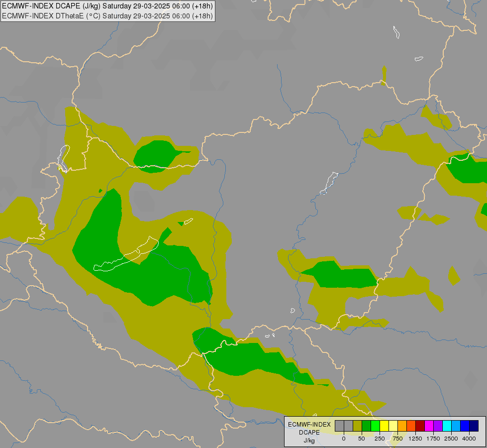The width and height of the screenshot is (487, 448).
Task: Select the purple legend swatch
Action: 438,426
